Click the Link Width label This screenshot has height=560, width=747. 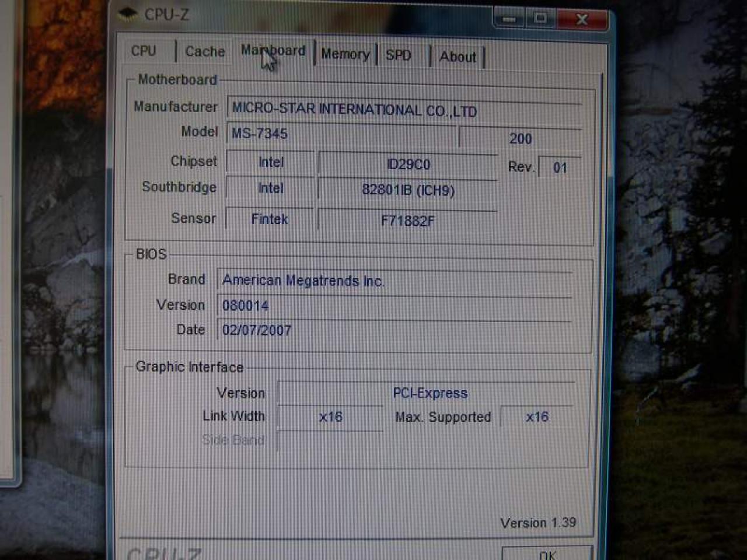[x=233, y=416]
